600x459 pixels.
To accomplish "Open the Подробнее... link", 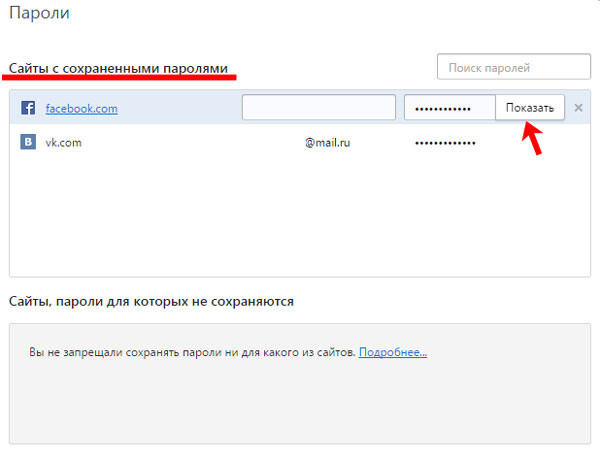I will [x=392, y=353].
